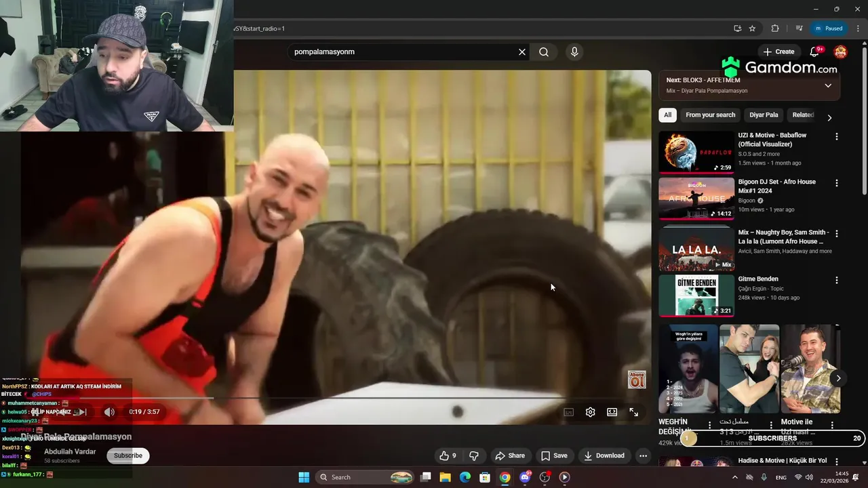Open options menu for Gitme Benden

tap(836, 280)
